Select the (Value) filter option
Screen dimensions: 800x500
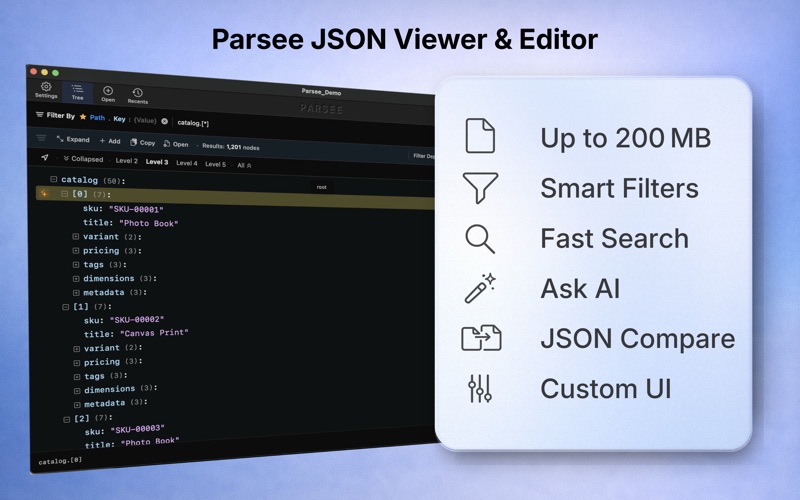pyautogui.click(x=145, y=120)
